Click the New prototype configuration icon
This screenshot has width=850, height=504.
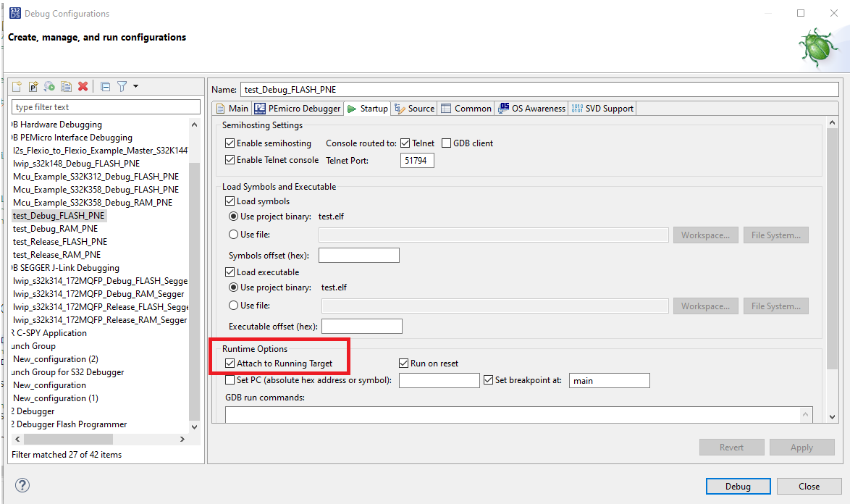pos(33,86)
